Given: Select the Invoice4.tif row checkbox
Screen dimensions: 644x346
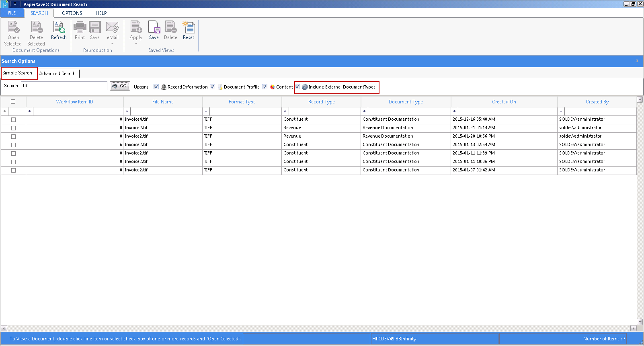Looking at the screenshot, I should point(14,119).
